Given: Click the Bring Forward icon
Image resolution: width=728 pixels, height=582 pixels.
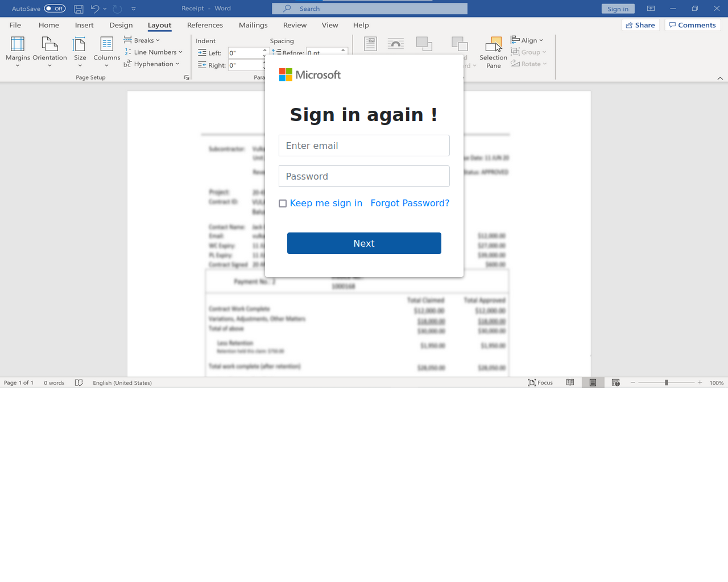Looking at the screenshot, I should pos(424,44).
